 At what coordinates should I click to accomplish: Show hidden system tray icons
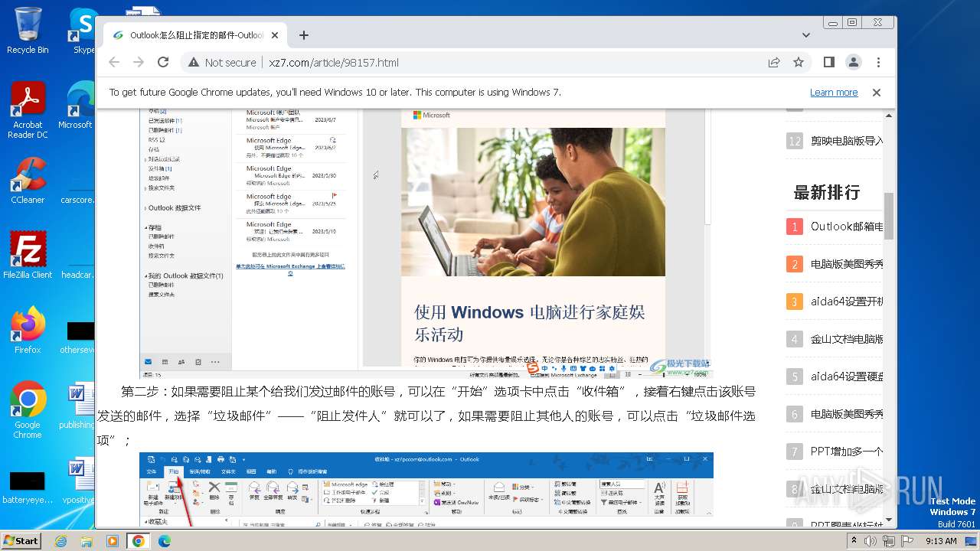(x=854, y=541)
